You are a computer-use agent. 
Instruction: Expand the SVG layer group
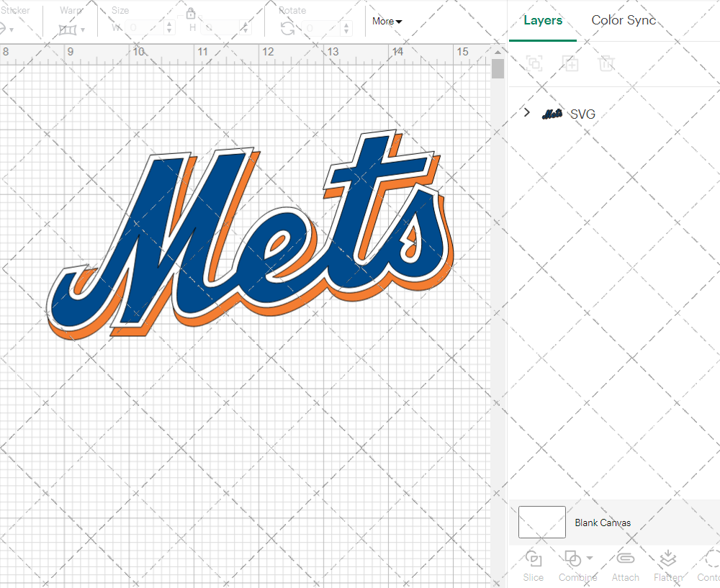[527, 112]
